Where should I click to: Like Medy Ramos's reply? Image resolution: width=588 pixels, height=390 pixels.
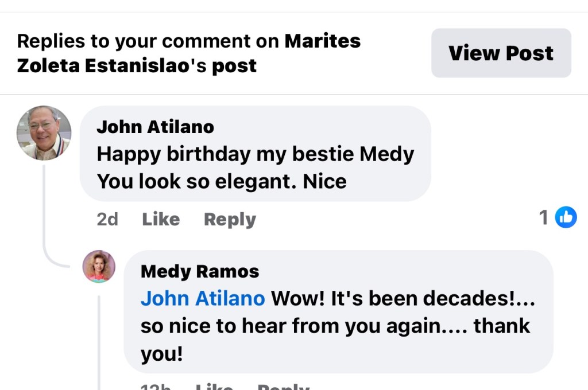tap(214, 387)
